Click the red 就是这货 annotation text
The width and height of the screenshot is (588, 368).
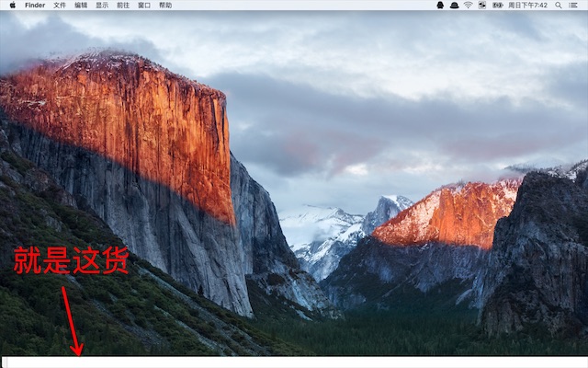(x=70, y=261)
